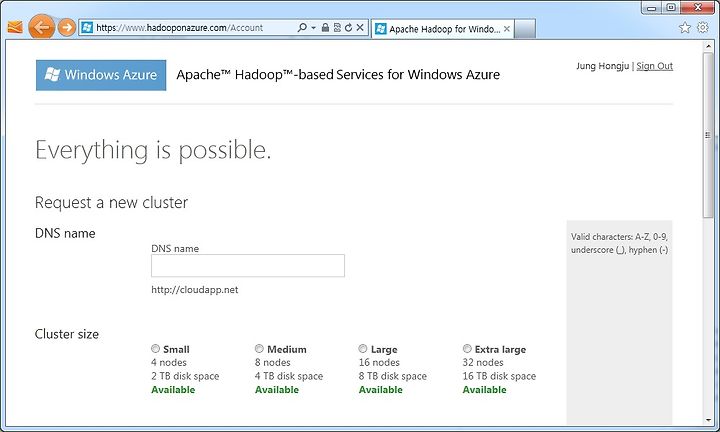Open a new tab with blank tab button
This screenshot has height=432, width=720.
pyautogui.click(x=525, y=29)
